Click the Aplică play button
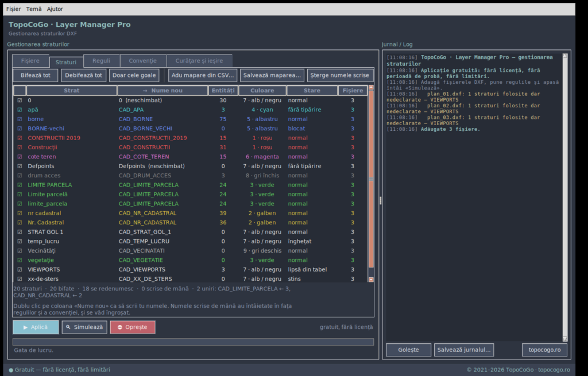Viewport: 588px width, 376px height. tap(36, 327)
